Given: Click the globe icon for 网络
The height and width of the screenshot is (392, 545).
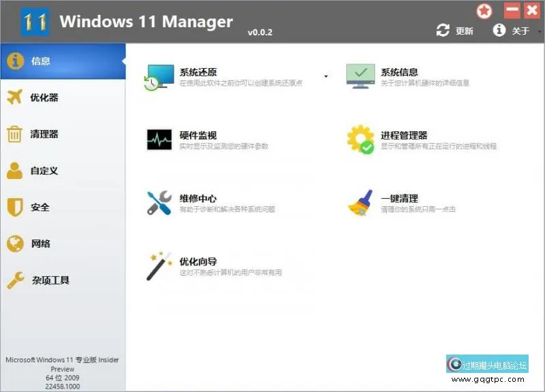Looking at the screenshot, I should tap(14, 244).
